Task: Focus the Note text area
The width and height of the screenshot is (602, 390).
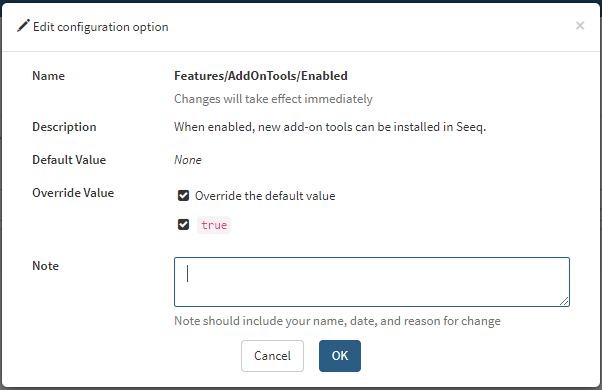Action: (x=372, y=282)
